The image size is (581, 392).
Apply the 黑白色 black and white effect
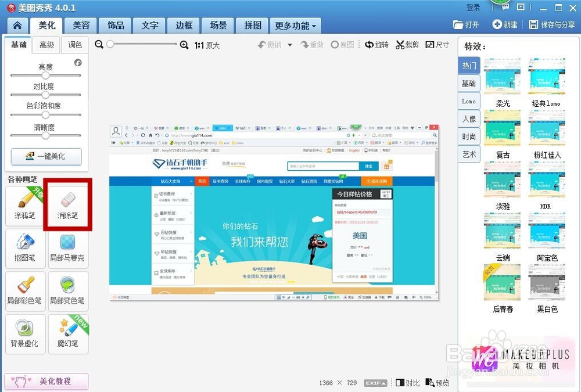[546, 283]
